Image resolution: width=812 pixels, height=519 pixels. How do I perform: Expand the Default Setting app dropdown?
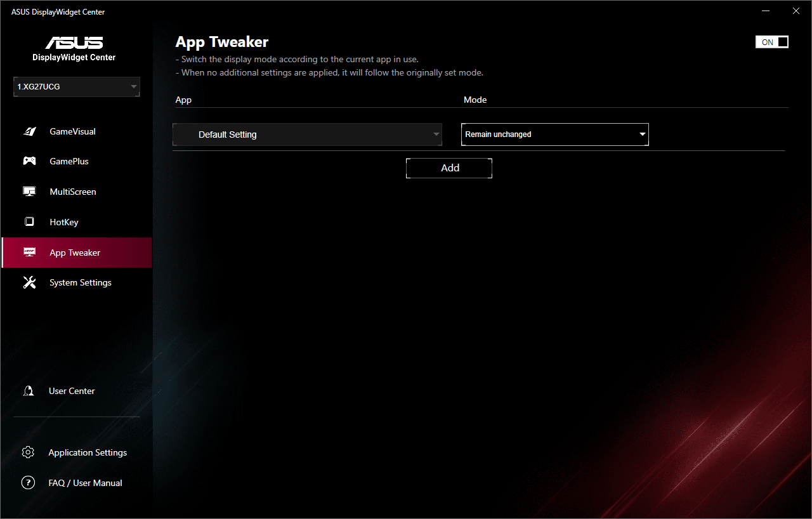307,135
